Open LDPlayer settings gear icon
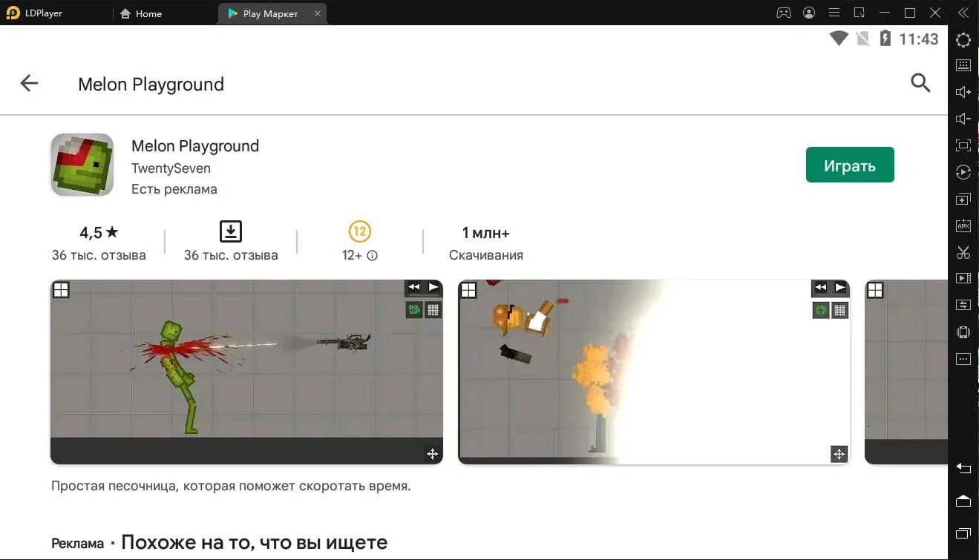 (x=963, y=40)
